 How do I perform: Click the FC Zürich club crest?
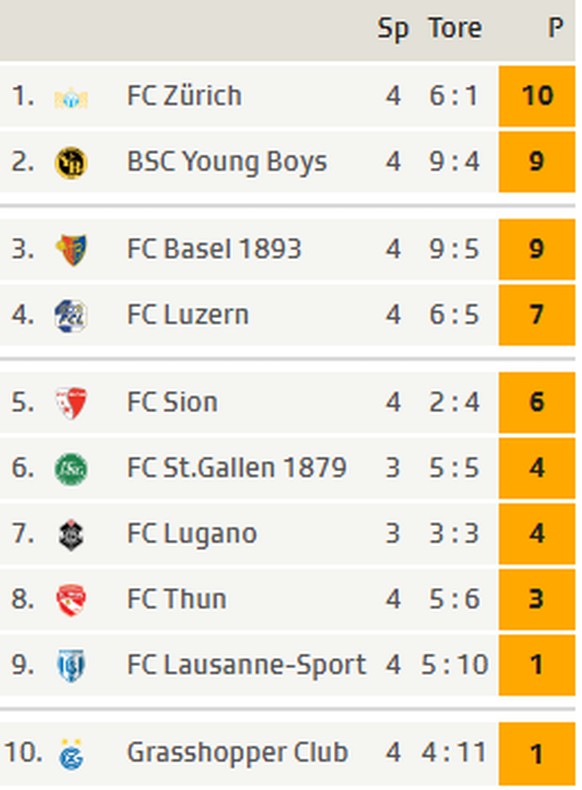[x=71, y=97]
